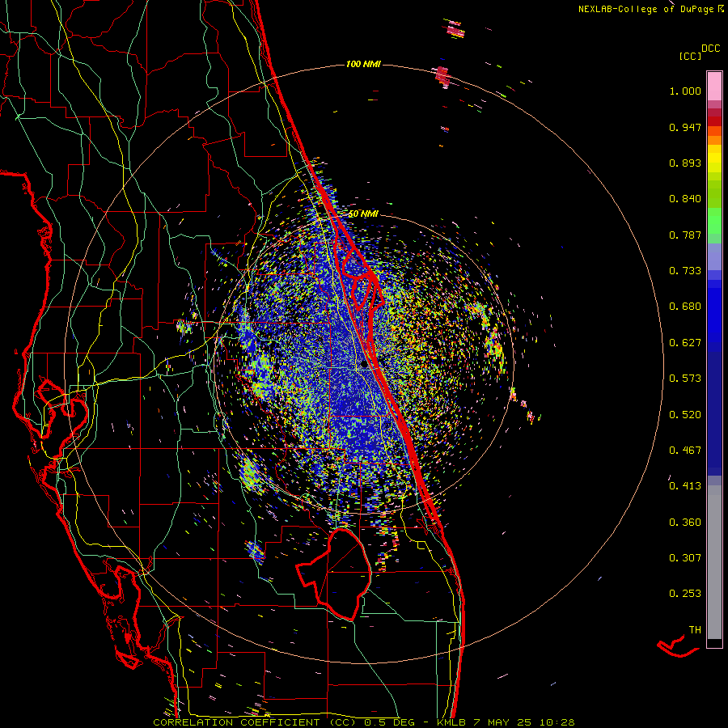728x728 pixels.
Task: Click the 0.893 scale value
Action: [685, 163]
